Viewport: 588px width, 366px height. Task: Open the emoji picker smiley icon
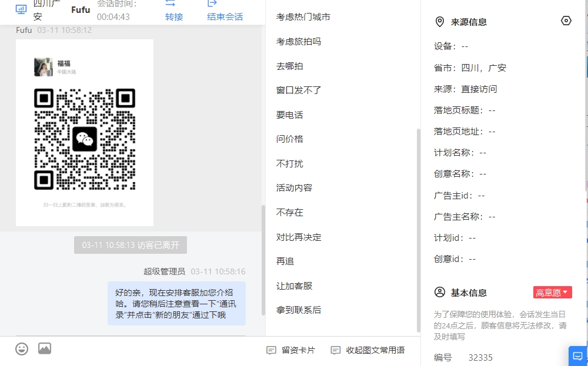pos(22,349)
